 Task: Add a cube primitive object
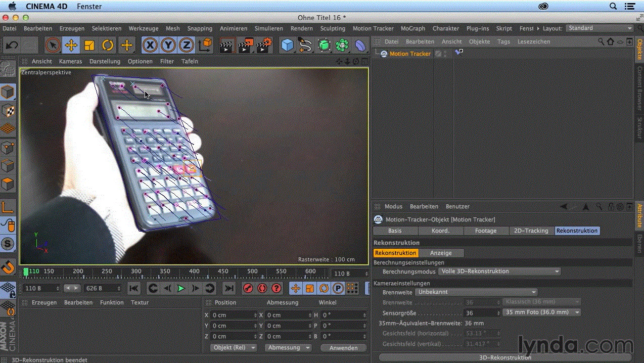click(x=287, y=46)
